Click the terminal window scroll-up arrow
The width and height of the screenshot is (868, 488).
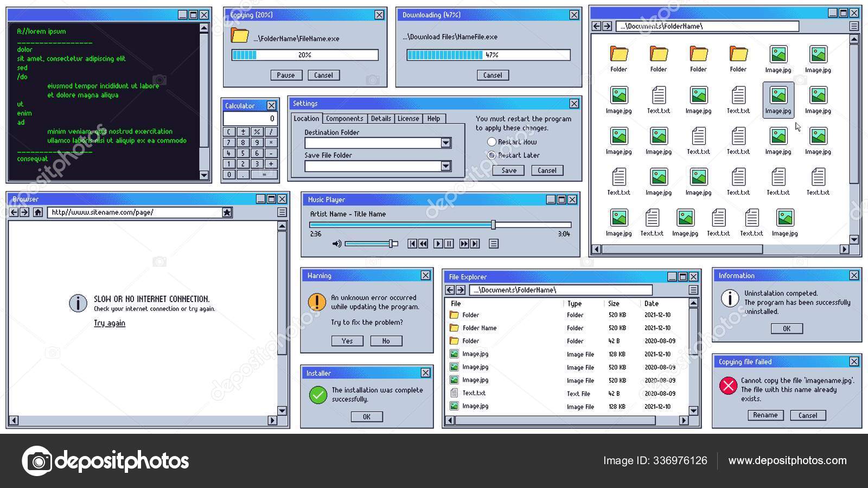pyautogui.click(x=204, y=28)
